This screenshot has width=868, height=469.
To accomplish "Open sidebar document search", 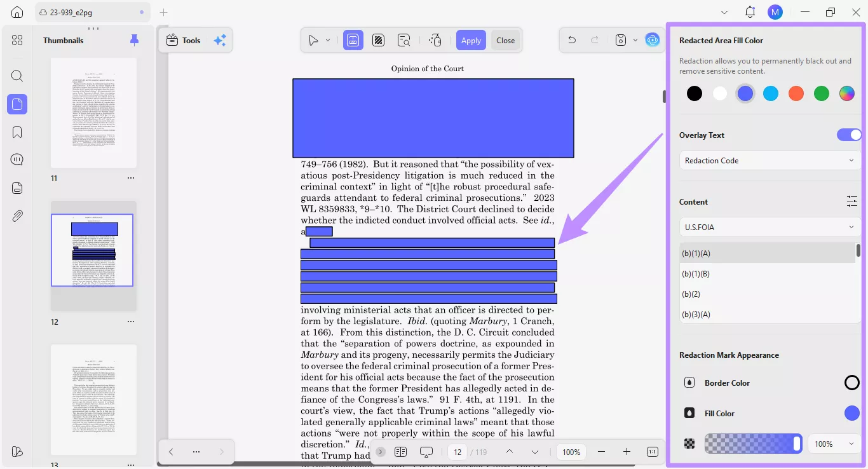I will [x=17, y=76].
